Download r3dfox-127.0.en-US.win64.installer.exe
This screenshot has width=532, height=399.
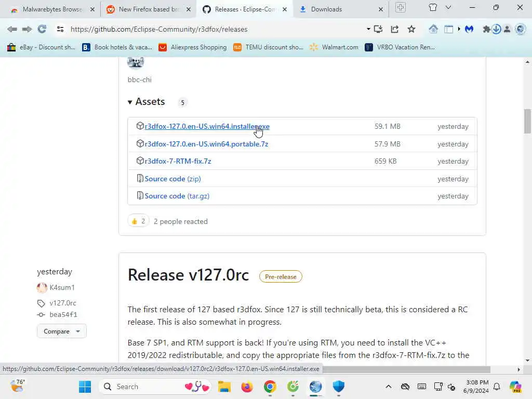point(207,126)
